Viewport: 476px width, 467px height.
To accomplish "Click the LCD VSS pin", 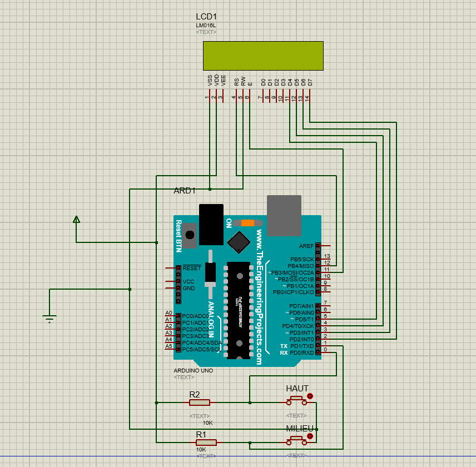I will [x=210, y=96].
